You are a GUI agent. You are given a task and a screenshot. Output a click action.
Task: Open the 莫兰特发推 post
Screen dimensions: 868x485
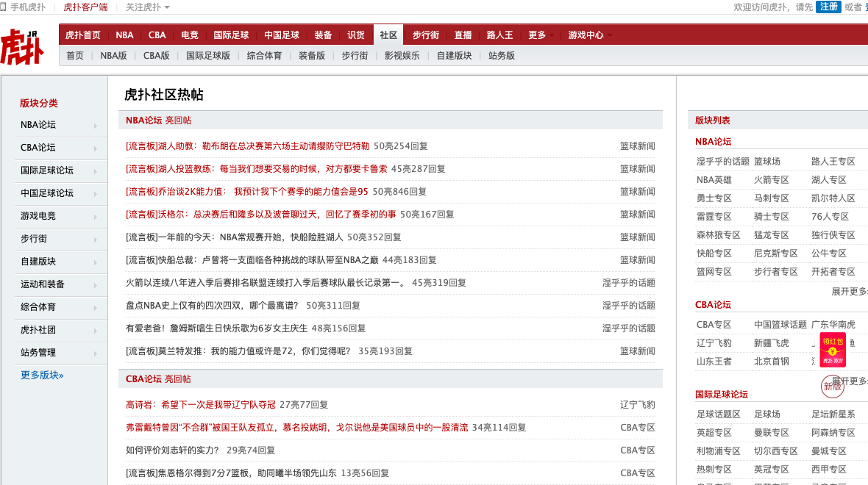click(238, 351)
